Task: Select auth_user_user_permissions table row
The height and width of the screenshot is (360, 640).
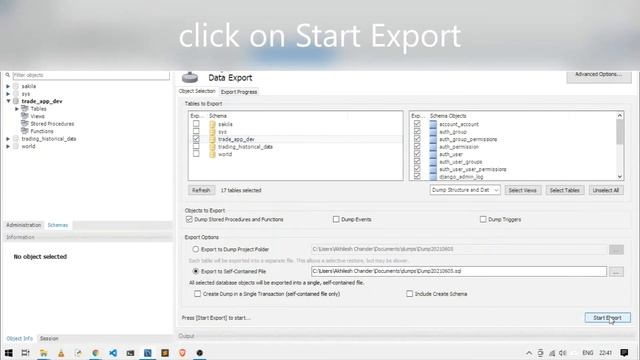Action: [473, 169]
